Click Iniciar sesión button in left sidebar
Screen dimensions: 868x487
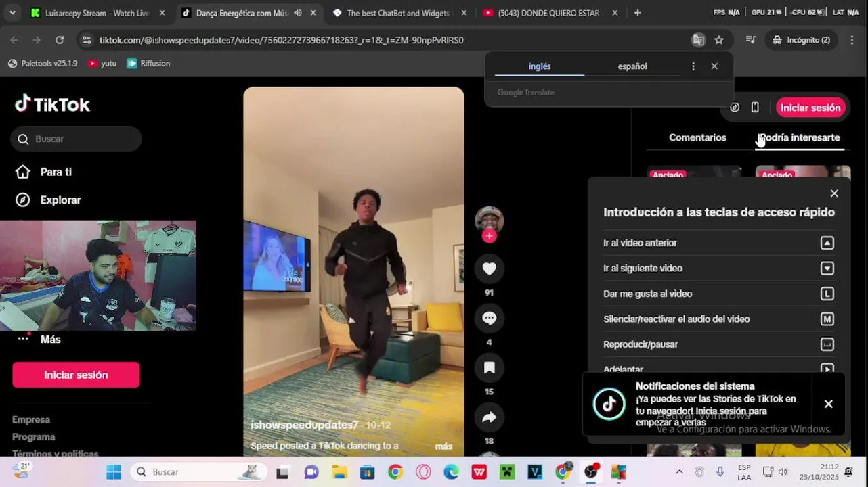point(76,375)
